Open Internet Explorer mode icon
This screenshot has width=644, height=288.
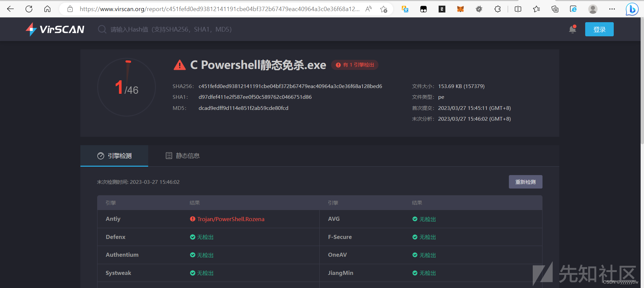pyautogui.click(x=573, y=9)
